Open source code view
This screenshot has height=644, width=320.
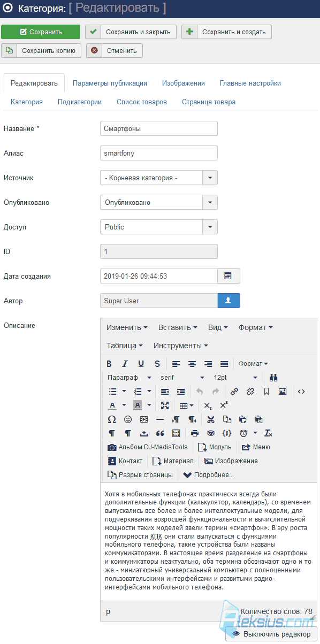(301, 392)
